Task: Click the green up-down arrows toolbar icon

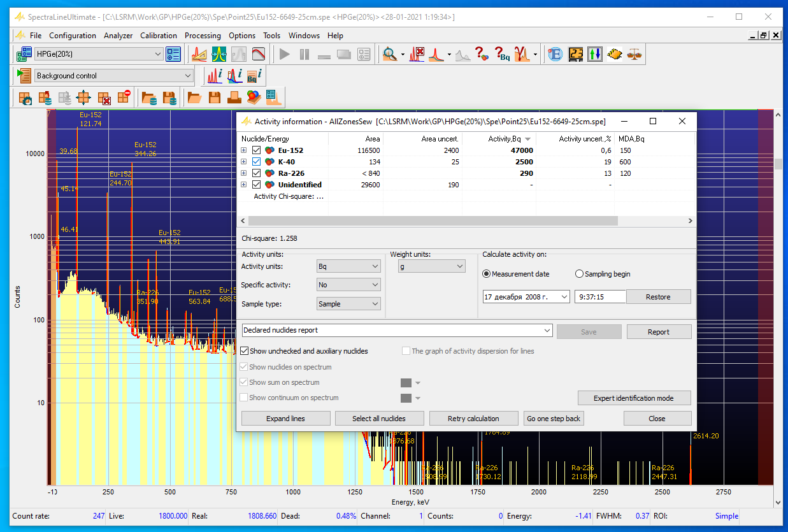Action: (x=595, y=55)
